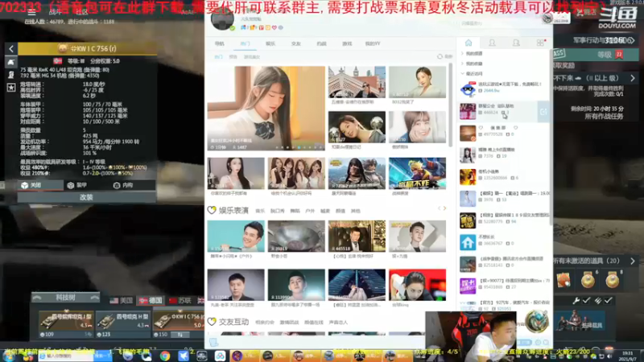The width and height of the screenshot is (644, 362).
Task: Open the 所有作战任务 link
Action: pos(604,117)
